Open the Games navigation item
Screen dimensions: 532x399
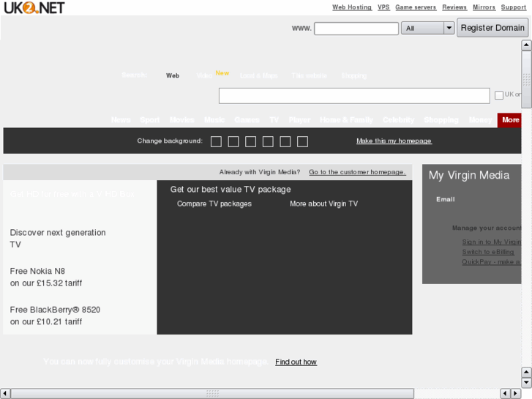point(247,120)
